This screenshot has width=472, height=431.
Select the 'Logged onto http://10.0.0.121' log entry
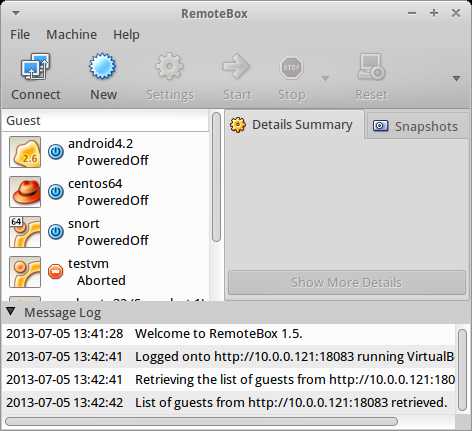coord(228,357)
